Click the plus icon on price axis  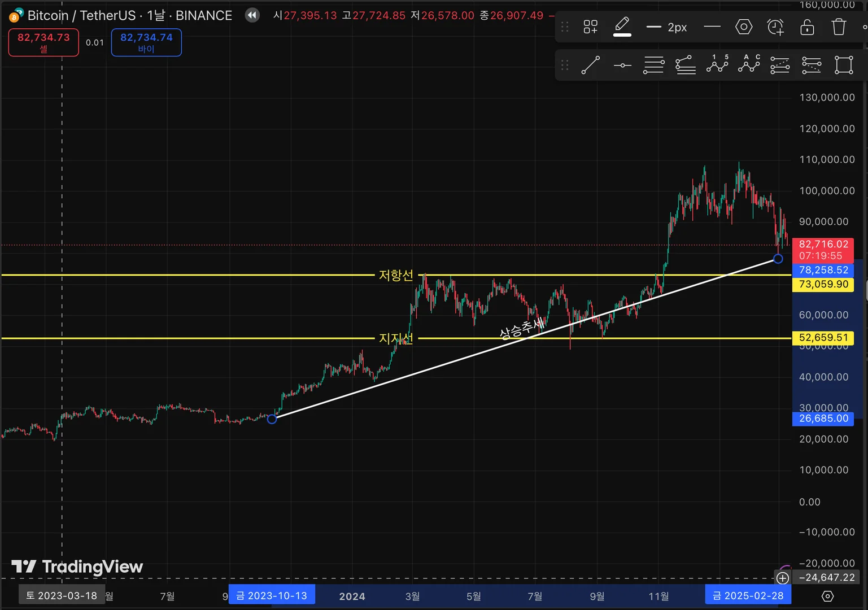782,578
